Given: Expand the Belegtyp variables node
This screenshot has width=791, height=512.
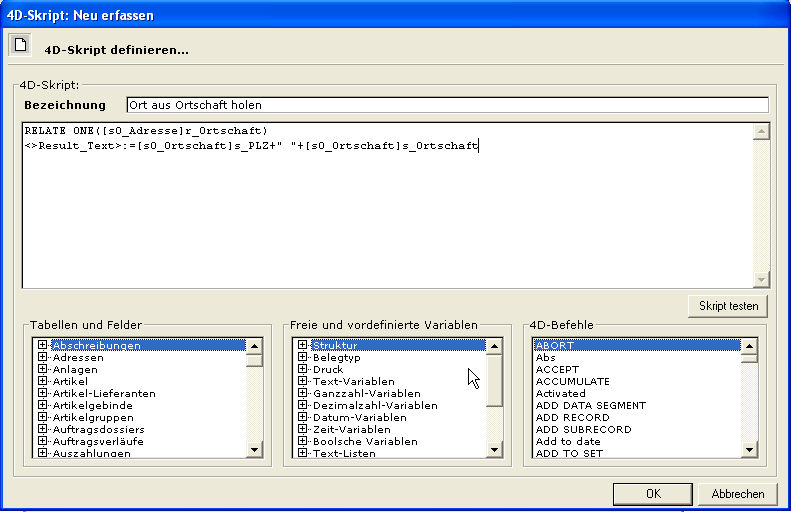Looking at the screenshot, I should coord(303,358).
